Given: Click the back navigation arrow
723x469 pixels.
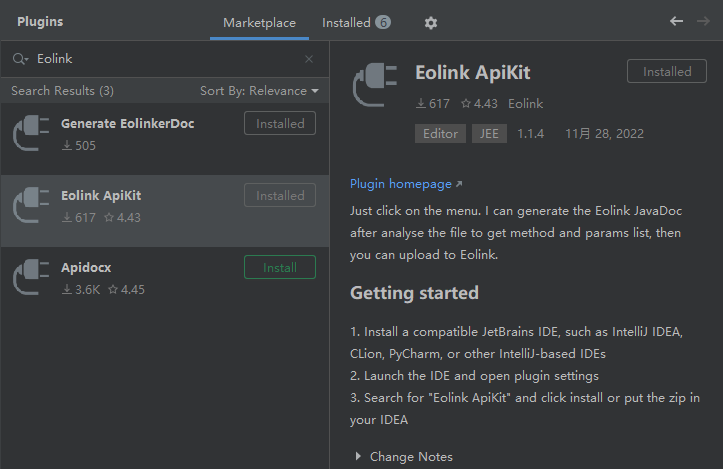Looking at the screenshot, I should click(677, 21).
